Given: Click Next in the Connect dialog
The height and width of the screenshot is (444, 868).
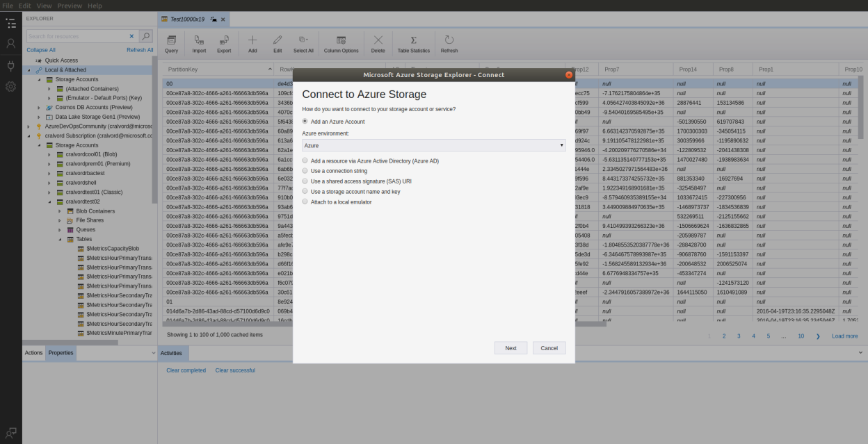Looking at the screenshot, I should pos(511,348).
